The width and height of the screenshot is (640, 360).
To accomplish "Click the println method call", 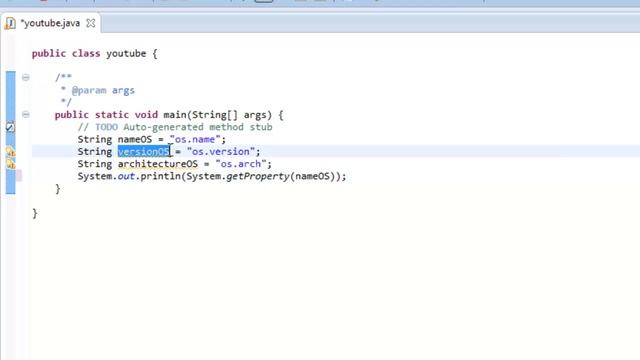I will click(x=161, y=176).
